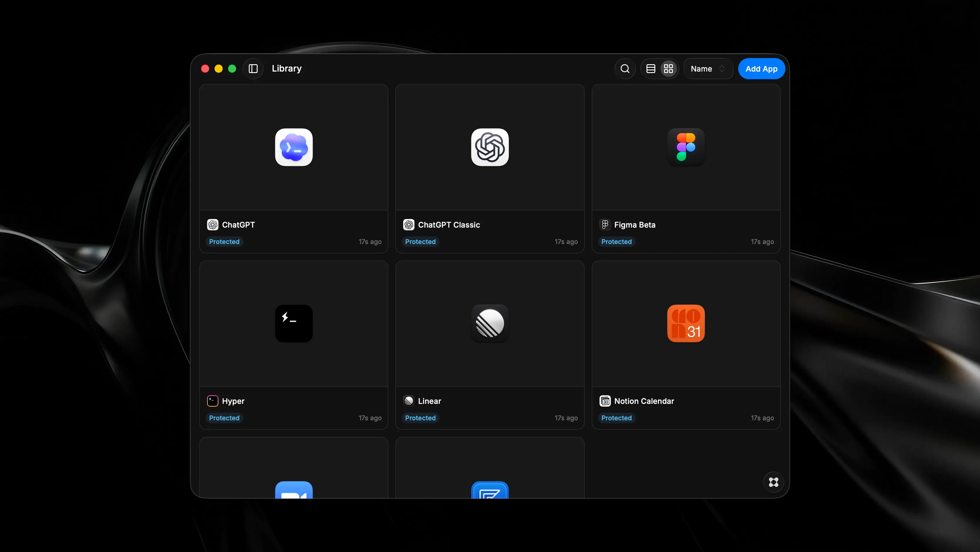Open the Zoom app icon in bottom row
Screen dimensions: 980x552
pyautogui.click(x=294, y=490)
